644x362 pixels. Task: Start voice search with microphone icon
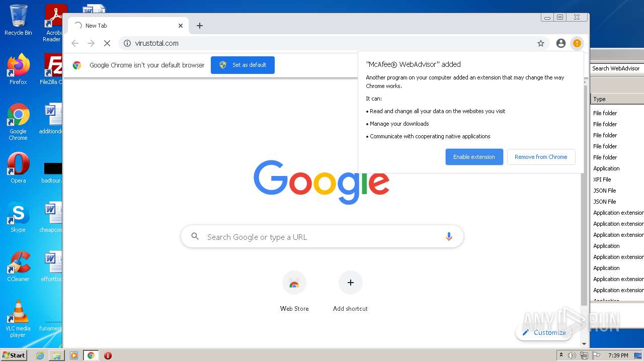click(x=449, y=237)
